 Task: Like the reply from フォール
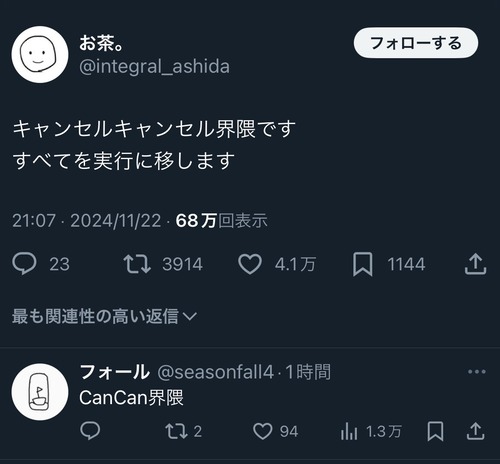coord(263,431)
